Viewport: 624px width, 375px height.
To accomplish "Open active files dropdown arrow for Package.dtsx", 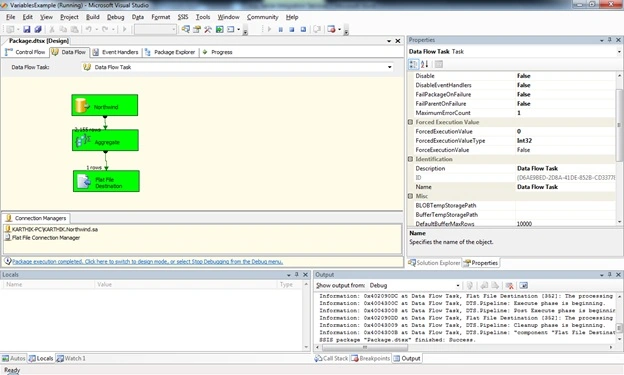I will click(389, 41).
